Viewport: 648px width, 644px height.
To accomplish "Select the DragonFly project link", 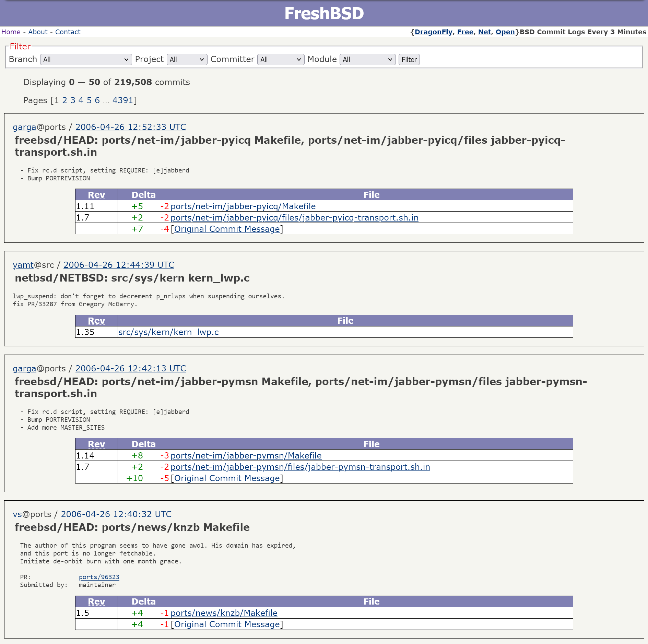I will 433,32.
